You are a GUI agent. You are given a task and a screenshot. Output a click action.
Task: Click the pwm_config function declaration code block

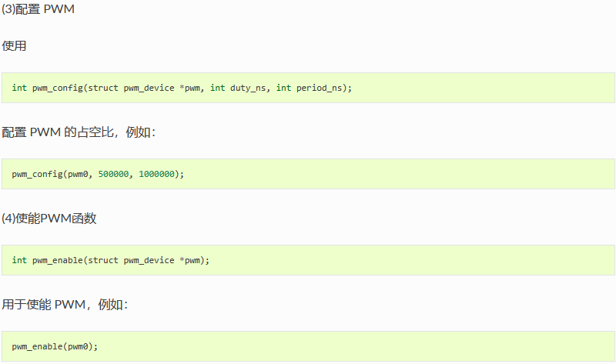[x=308, y=88]
